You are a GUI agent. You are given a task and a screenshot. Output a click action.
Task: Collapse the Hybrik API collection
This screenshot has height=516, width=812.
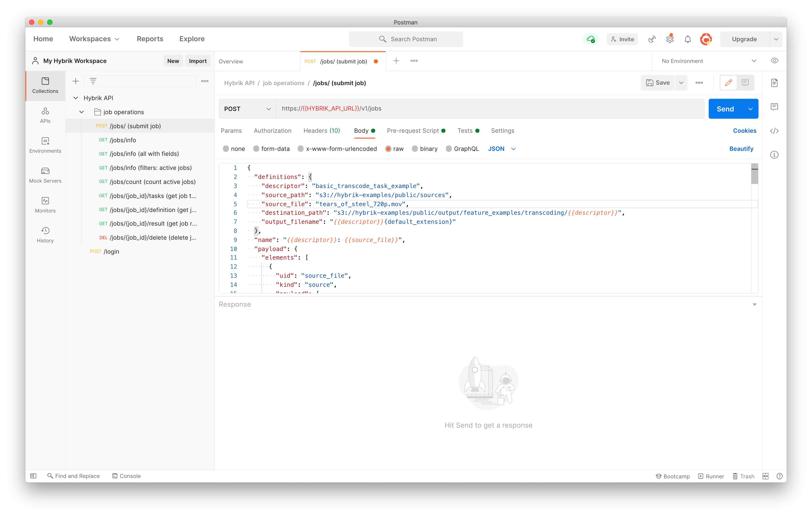tap(75, 98)
